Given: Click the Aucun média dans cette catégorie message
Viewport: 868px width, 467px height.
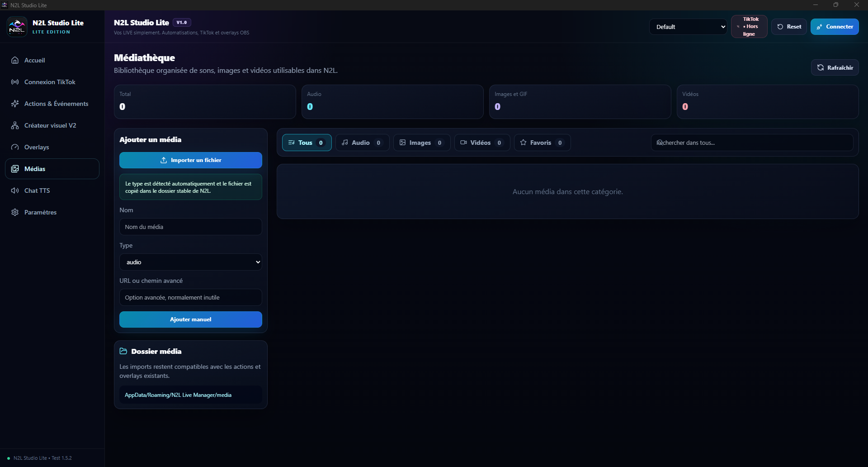Looking at the screenshot, I should coord(568,192).
